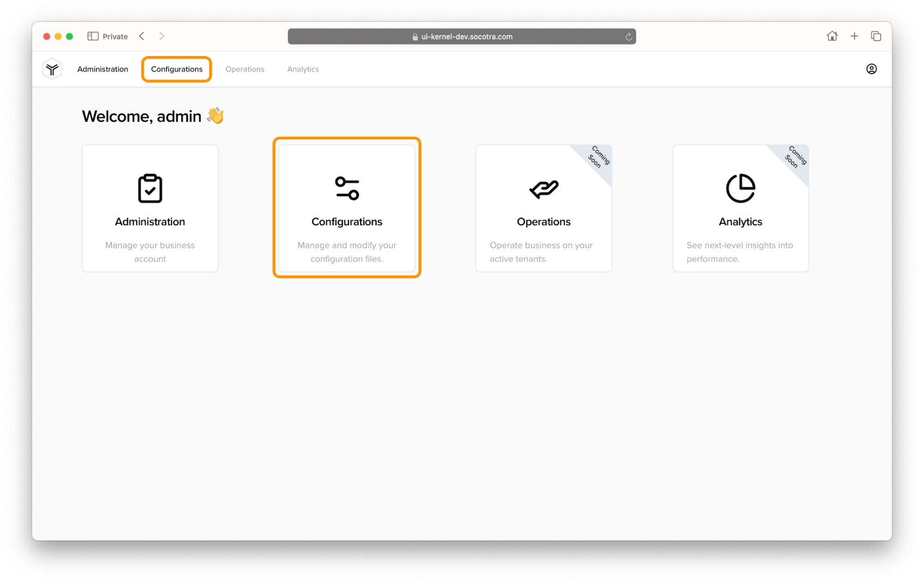924x583 pixels.
Task: Click the Configurations sliders icon
Action: point(347,188)
